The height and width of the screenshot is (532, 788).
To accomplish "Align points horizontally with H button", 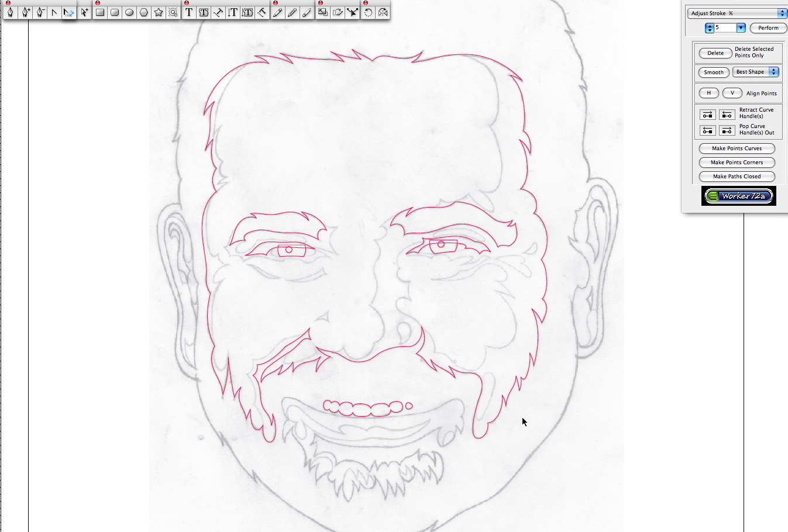I will coord(709,93).
